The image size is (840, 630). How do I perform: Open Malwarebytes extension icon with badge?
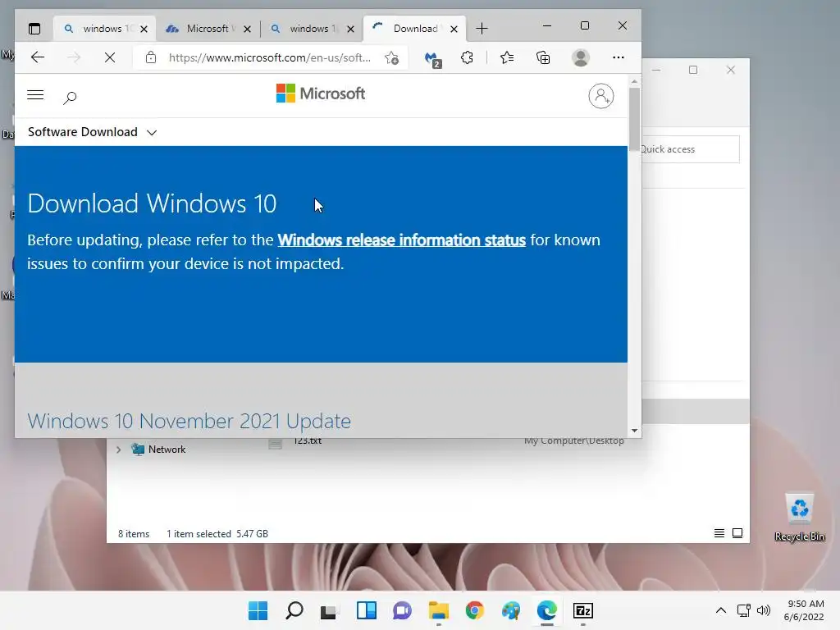pos(432,58)
